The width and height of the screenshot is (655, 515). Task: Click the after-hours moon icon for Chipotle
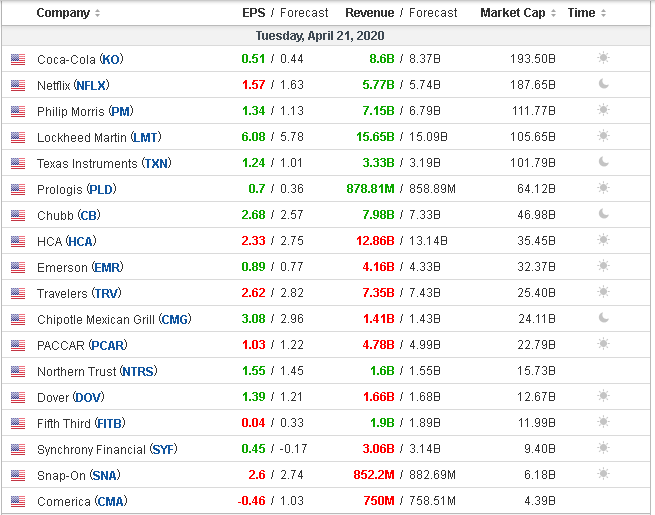tap(603, 319)
